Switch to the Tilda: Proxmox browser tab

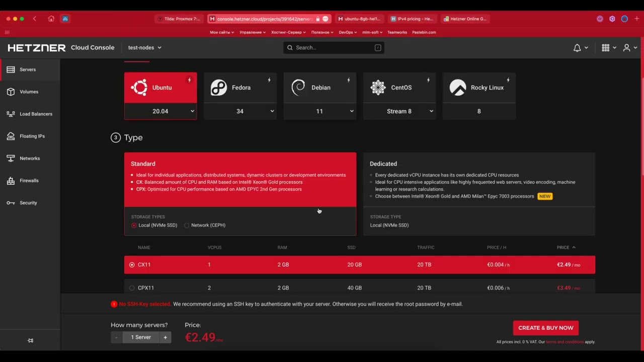coord(179,19)
